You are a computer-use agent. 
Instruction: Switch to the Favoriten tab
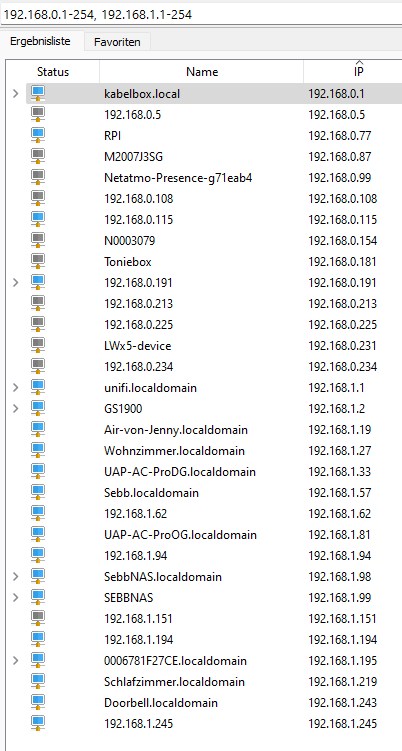tap(117, 42)
